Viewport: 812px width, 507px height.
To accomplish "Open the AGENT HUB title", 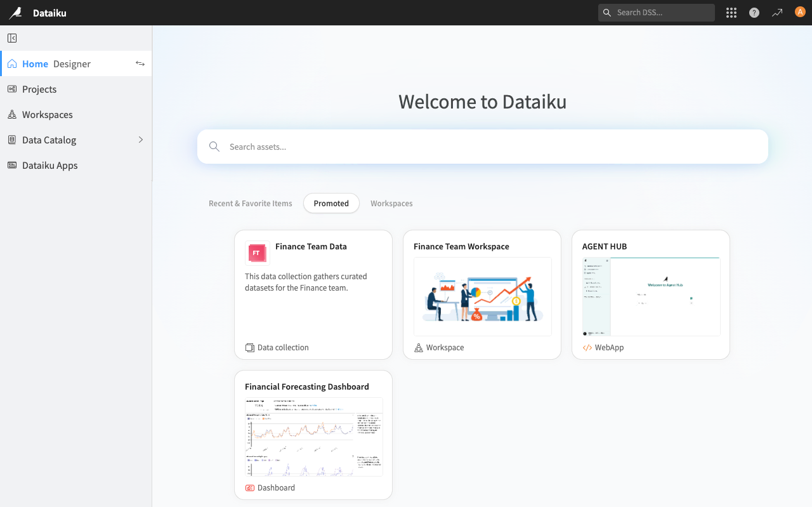I will click(605, 247).
